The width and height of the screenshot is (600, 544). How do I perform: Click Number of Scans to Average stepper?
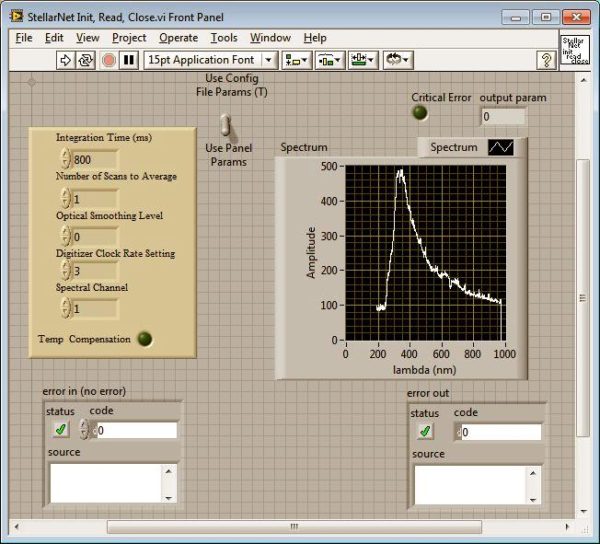pos(66,198)
